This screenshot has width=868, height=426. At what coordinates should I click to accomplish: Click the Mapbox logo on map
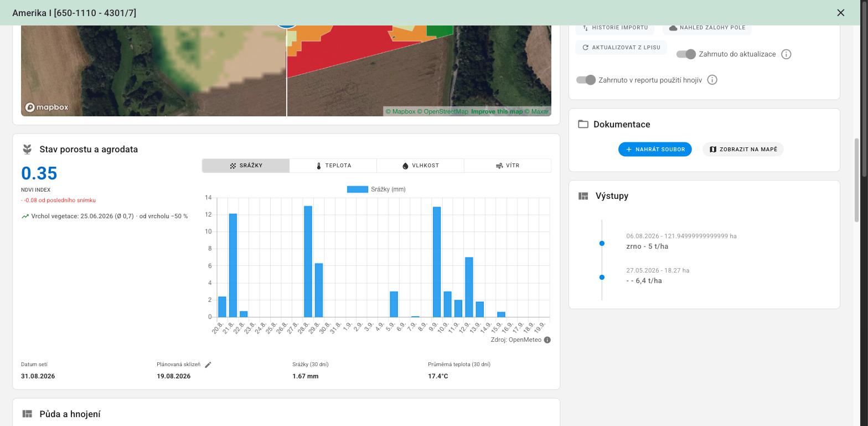click(46, 107)
